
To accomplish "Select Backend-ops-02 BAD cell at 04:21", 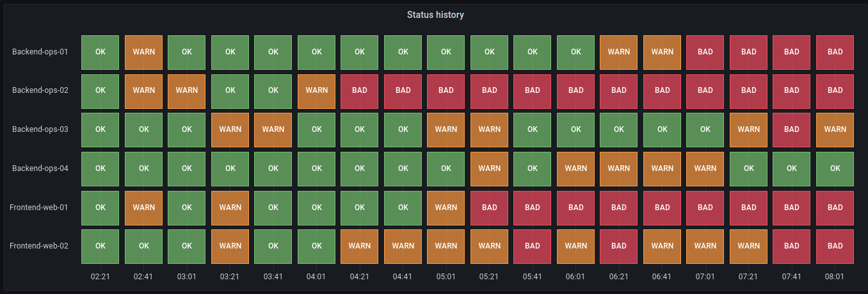I will 360,90.
